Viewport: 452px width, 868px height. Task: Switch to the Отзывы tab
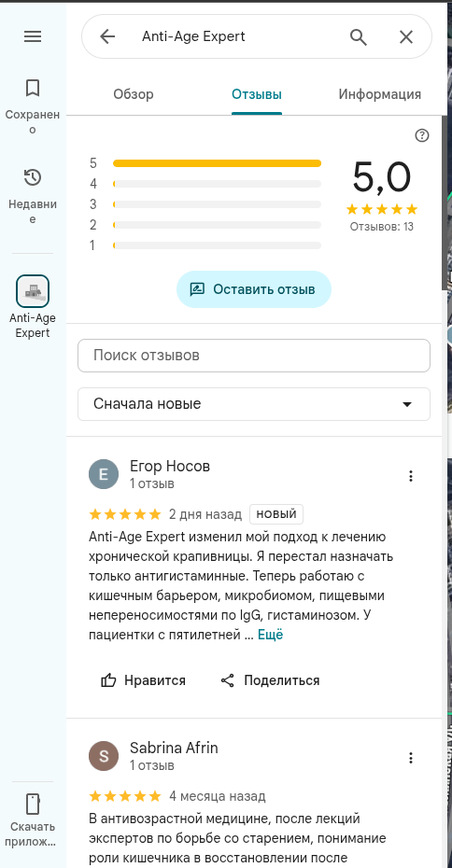257,94
